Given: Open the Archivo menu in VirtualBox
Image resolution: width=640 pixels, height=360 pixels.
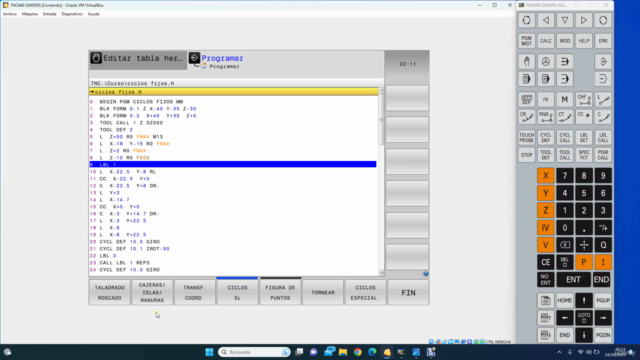Looking at the screenshot, I should [10, 14].
